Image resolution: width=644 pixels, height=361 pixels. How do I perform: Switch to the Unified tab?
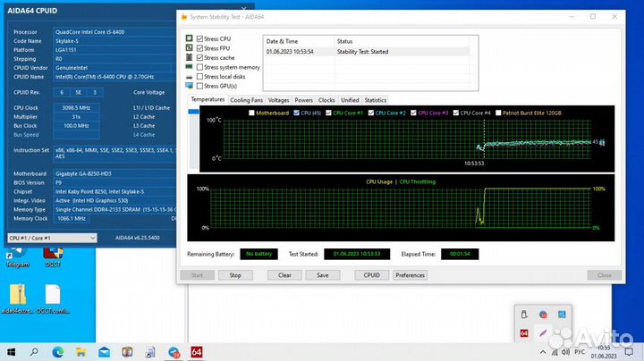coord(350,100)
